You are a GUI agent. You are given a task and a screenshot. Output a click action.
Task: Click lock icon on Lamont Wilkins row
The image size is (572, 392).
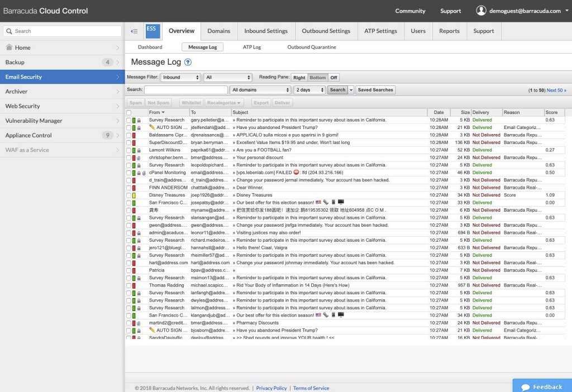(139, 150)
